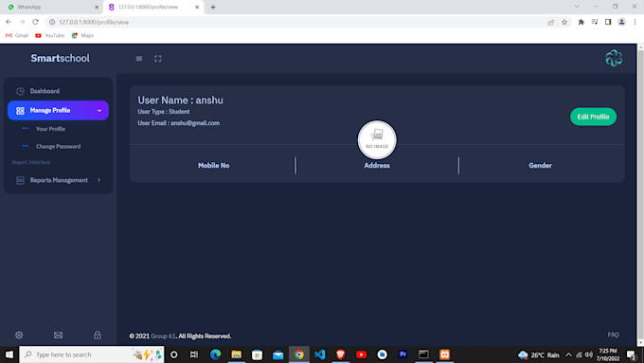Open Brave browser from taskbar

pyautogui.click(x=341, y=354)
